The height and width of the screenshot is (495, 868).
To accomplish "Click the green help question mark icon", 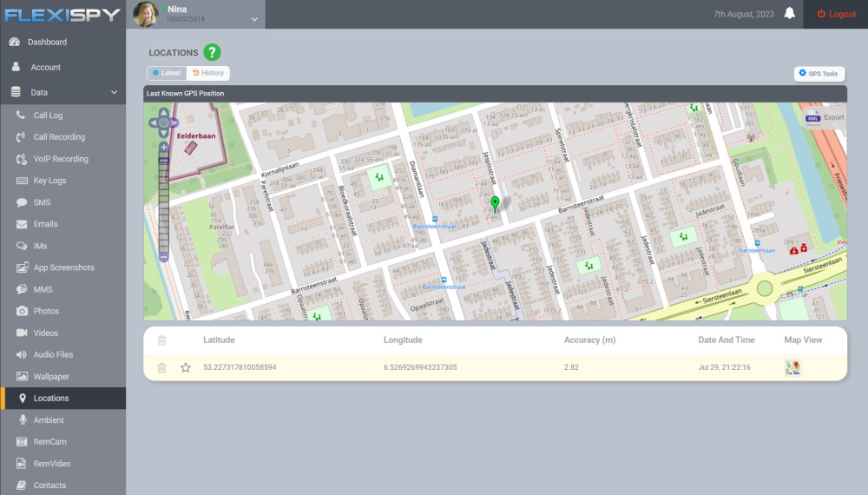I will click(x=213, y=52).
